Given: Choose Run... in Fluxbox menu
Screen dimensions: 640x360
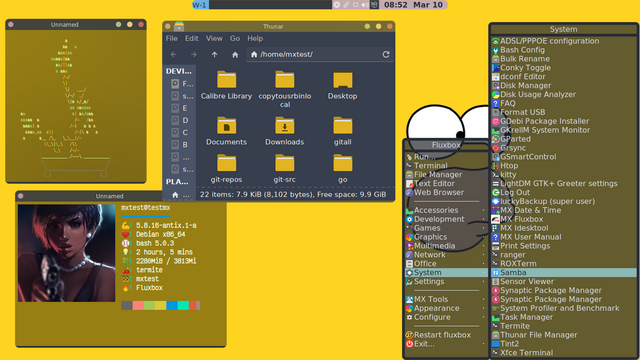Looking at the screenshot, I should tap(446, 157).
